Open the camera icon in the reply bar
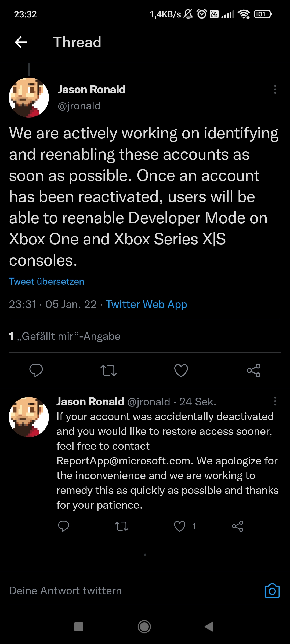290x644 pixels. tap(272, 591)
